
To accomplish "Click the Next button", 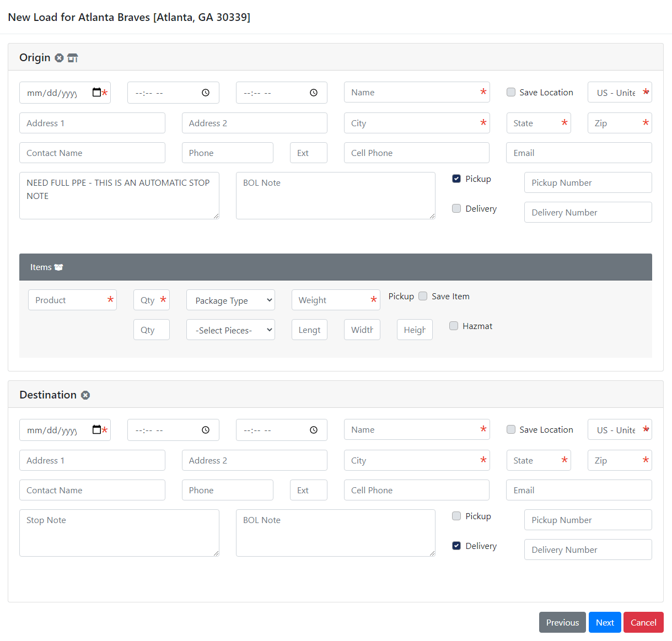I will [x=605, y=622].
